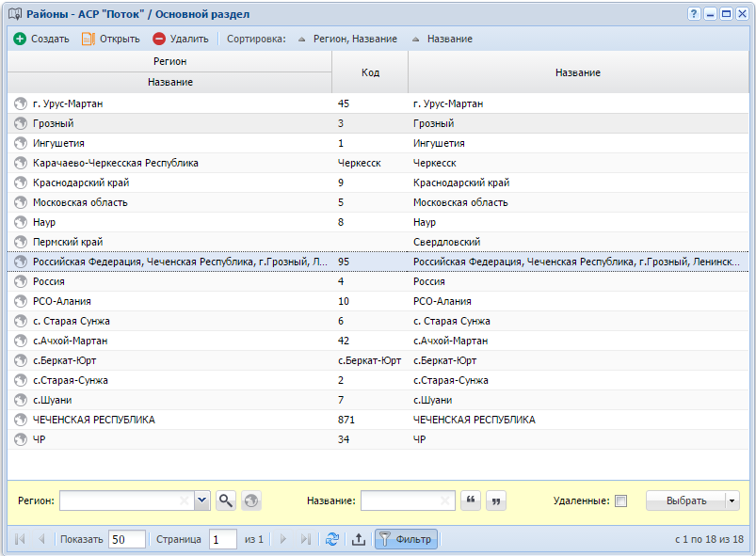Click the Страница page number field

[223, 539]
